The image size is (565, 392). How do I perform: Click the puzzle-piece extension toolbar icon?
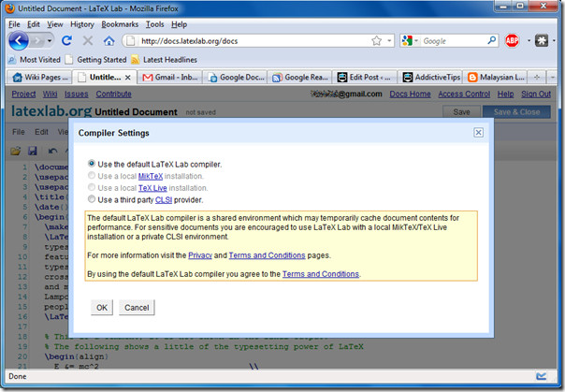coord(542,40)
